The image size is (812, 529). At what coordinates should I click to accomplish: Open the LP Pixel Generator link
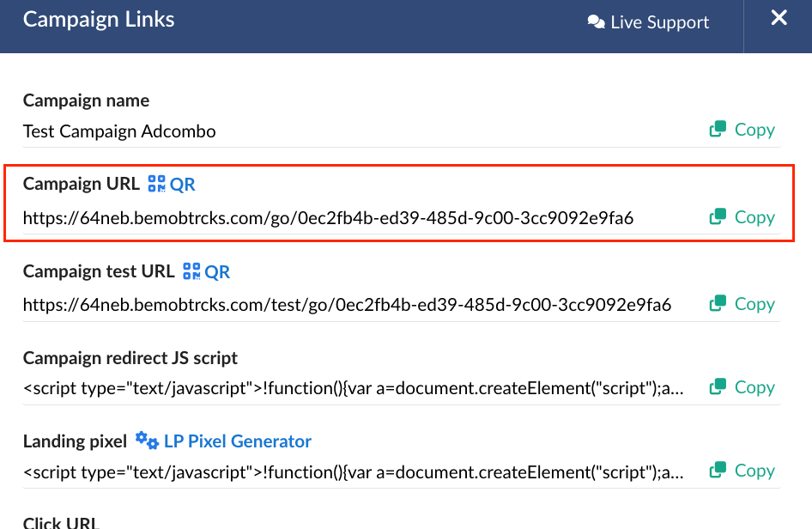pos(237,441)
